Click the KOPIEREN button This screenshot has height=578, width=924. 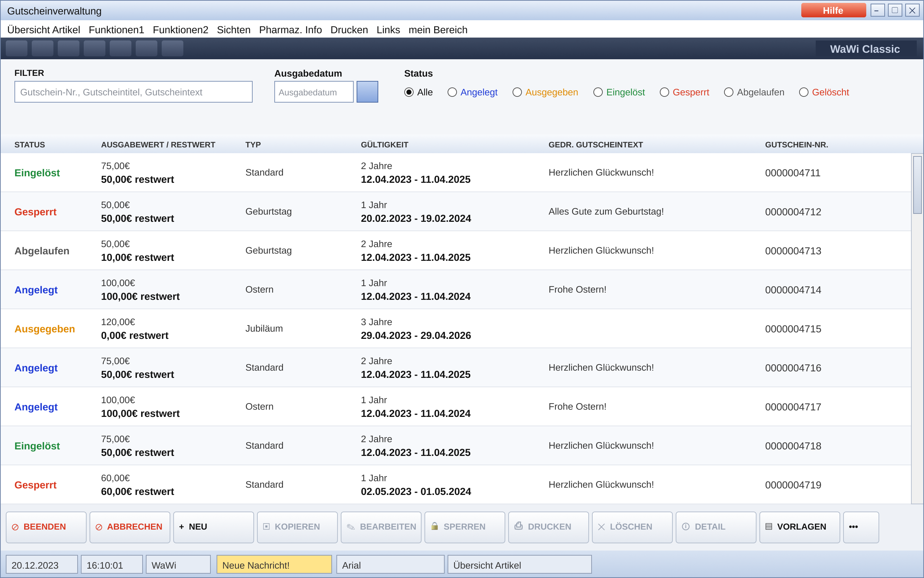click(297, 527)
